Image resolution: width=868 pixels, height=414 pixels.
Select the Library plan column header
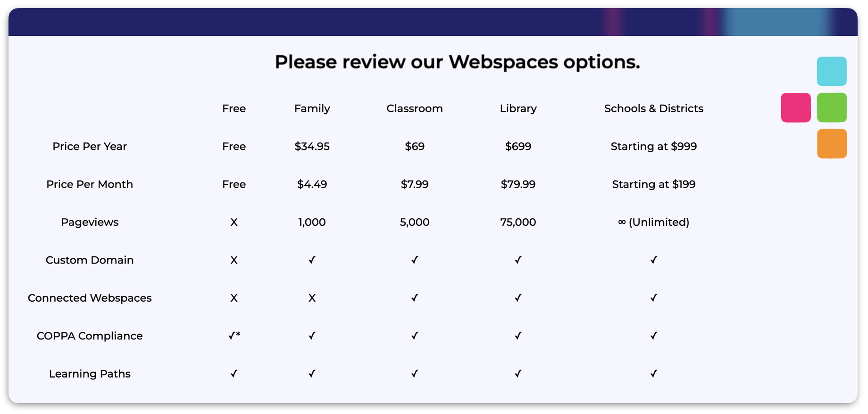pyautogui.click(x=518, y=108)
